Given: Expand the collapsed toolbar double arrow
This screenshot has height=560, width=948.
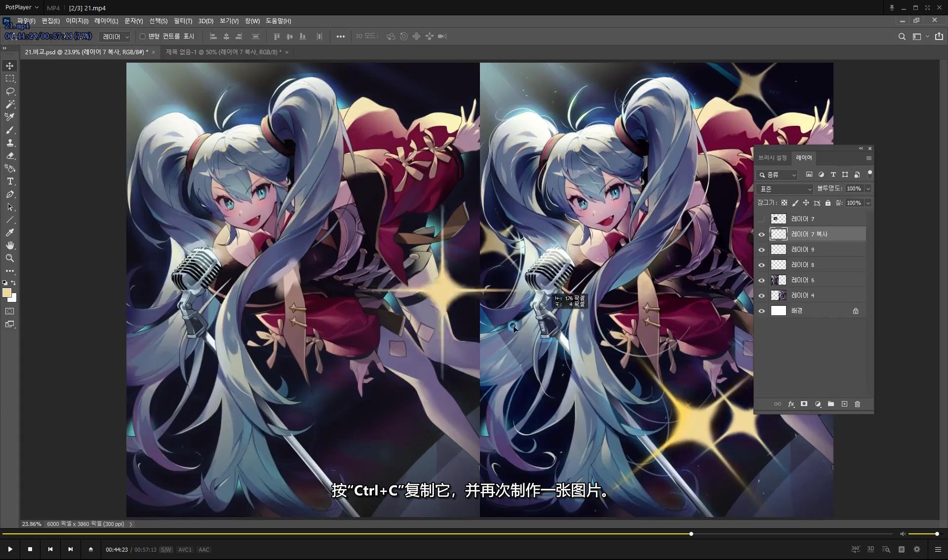Looking at the screenshot, I should (4, 48).
